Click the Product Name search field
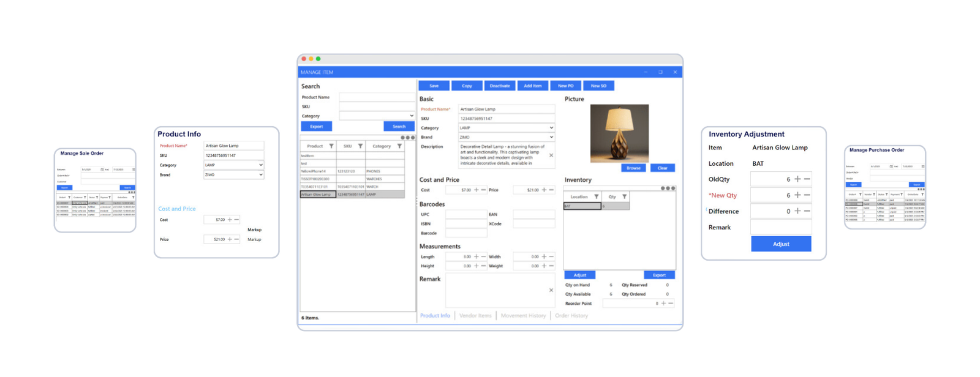This screenshot has height=377, width=980. point(377,97)
